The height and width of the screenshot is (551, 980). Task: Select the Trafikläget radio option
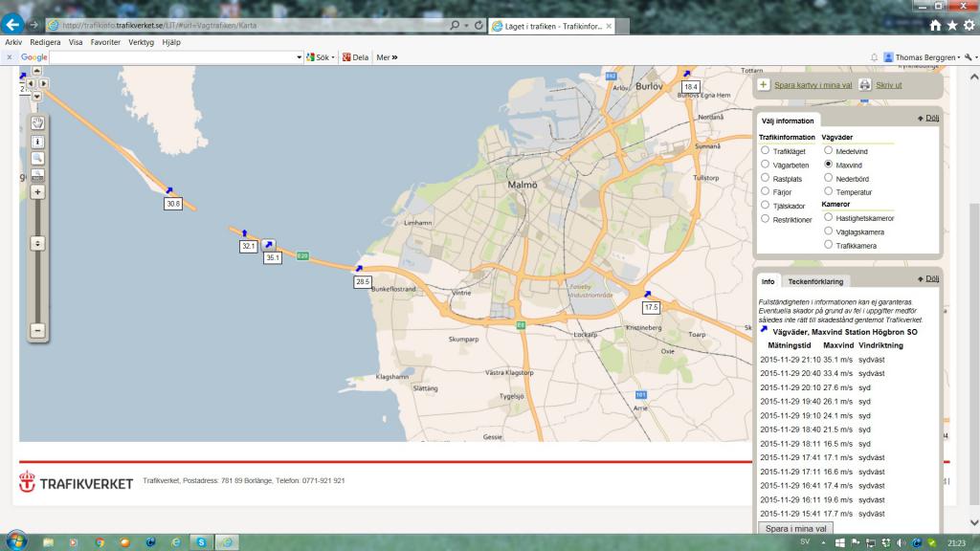click(x=765, y=150)
